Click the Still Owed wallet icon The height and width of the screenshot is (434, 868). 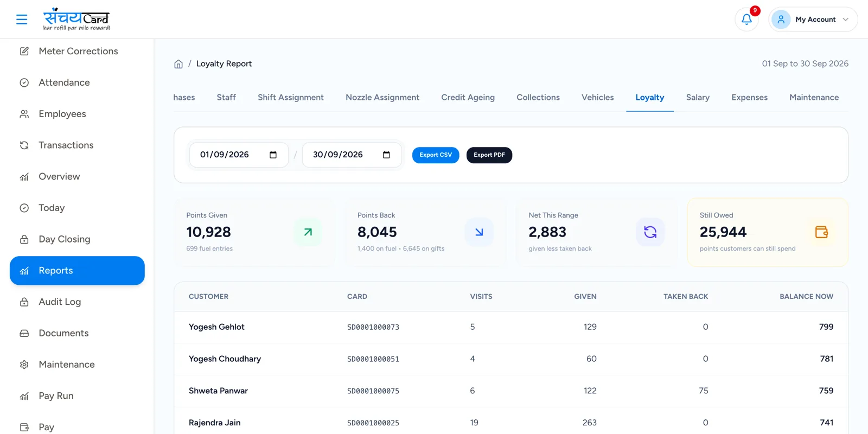(821, 232)
